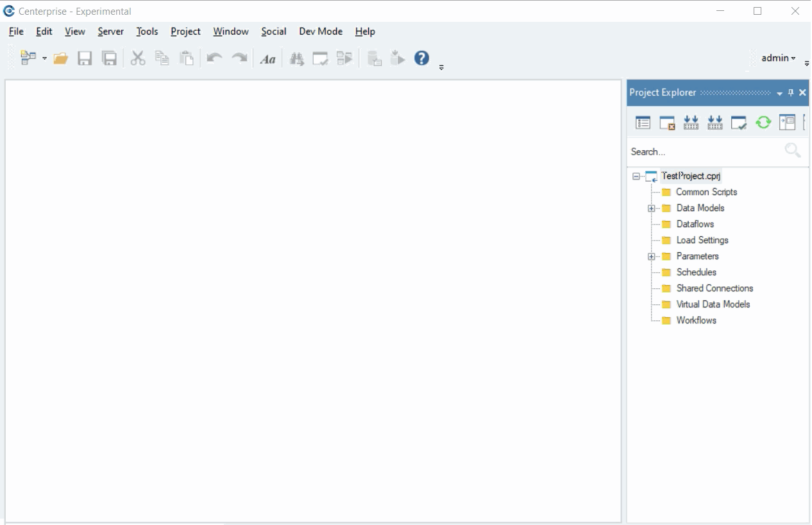The height and width of the screenshot is (525, 812).
Task: Open the Server menu
Action: point(110,31)
